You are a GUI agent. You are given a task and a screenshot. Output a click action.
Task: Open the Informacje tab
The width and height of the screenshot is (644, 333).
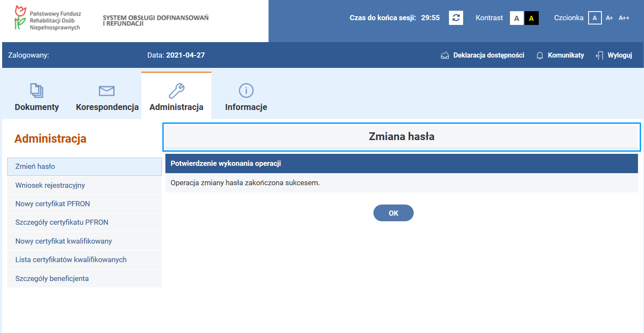pyautogui.click(x=246, y=96)
